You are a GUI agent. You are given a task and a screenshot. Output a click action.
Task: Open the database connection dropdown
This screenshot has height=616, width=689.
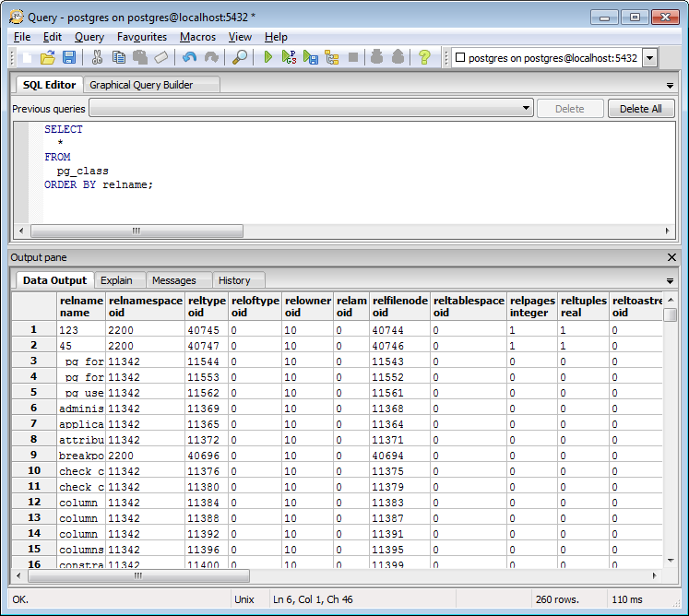tap(649, 58)
